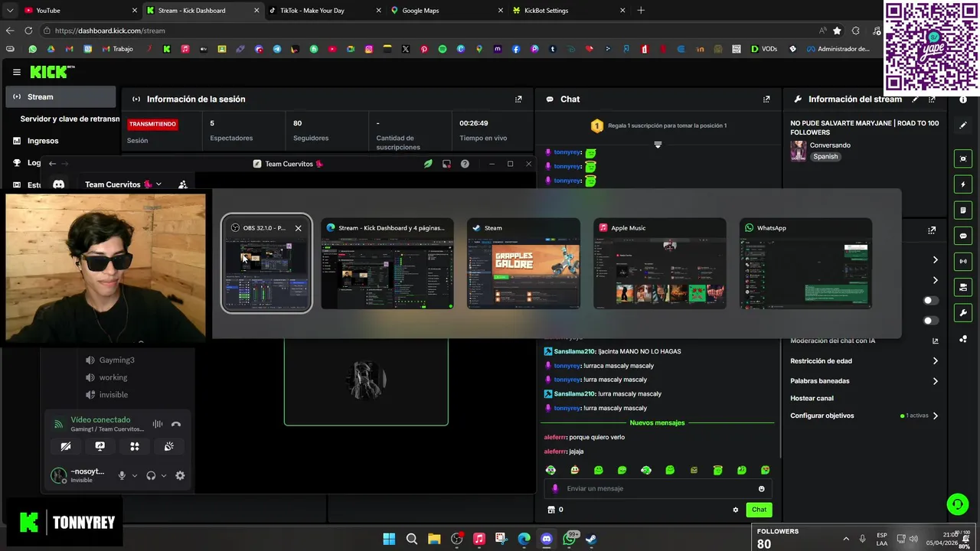This screenshot has height=551, width=980.
Task: Click the notes document icon in right rail
Action: [963, 210]
